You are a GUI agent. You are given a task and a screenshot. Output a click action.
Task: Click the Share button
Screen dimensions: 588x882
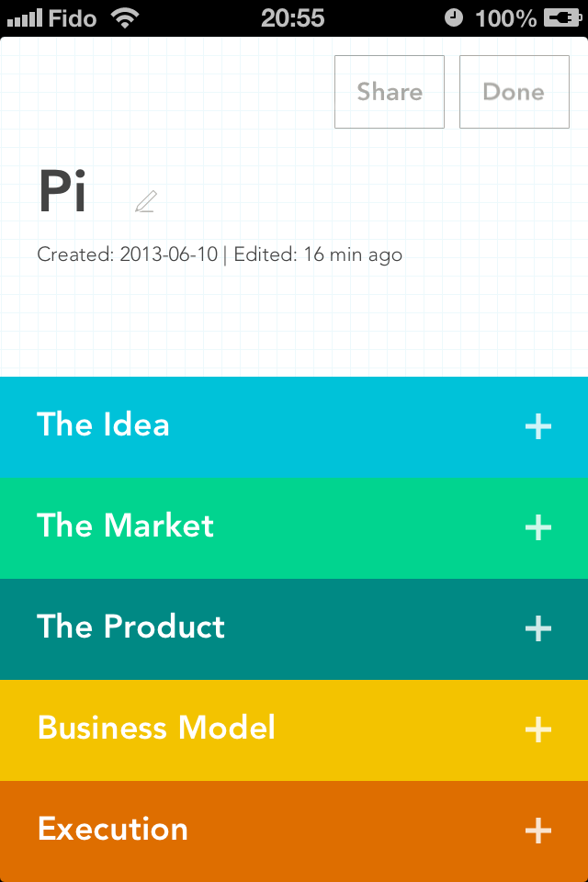[390, 92]
